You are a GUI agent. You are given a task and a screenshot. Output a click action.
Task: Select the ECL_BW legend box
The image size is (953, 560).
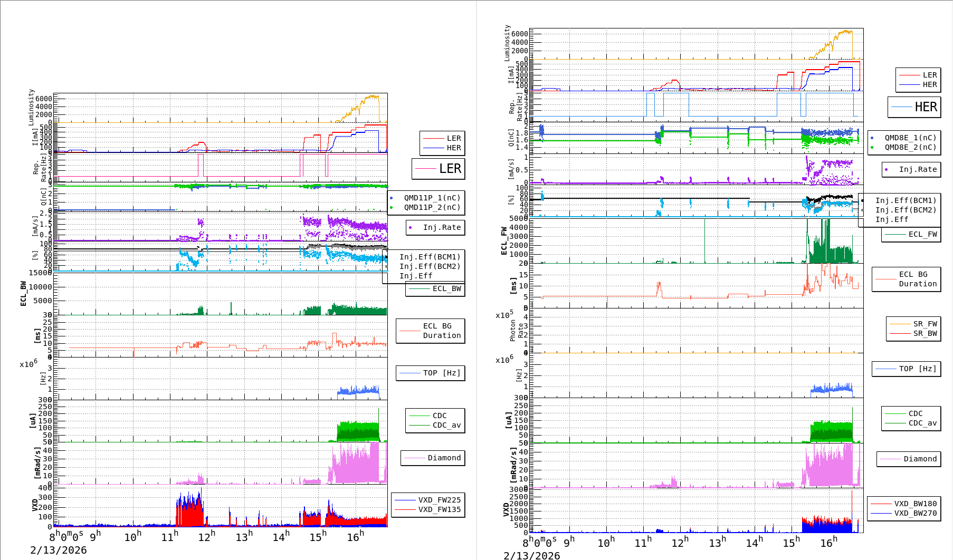click(435, 288)
